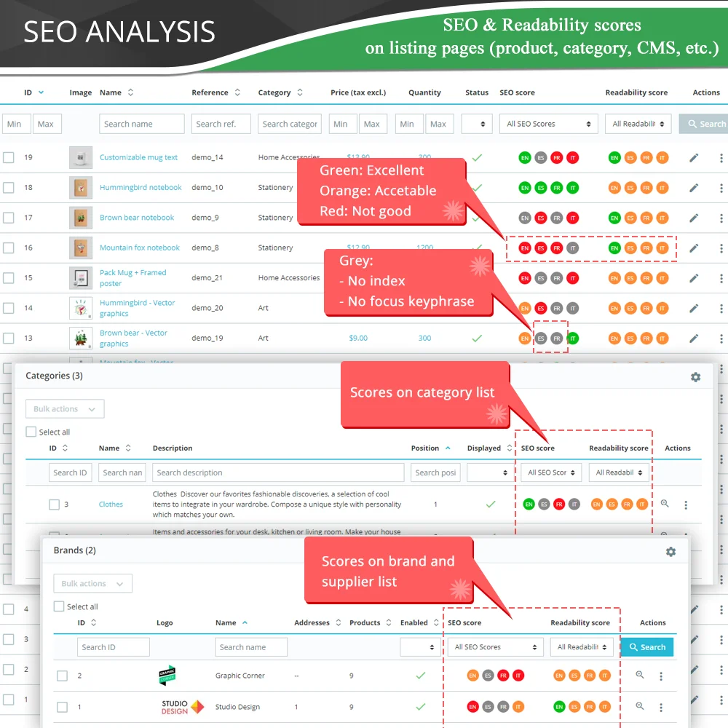Click the EN SEO score badge for Brown bear notebook
Viewport: 728px width, 728px height.
click(525, 218)
